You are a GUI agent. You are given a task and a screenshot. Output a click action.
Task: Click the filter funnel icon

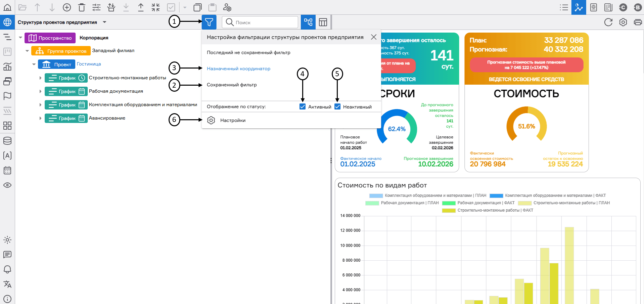pos(209,22)
